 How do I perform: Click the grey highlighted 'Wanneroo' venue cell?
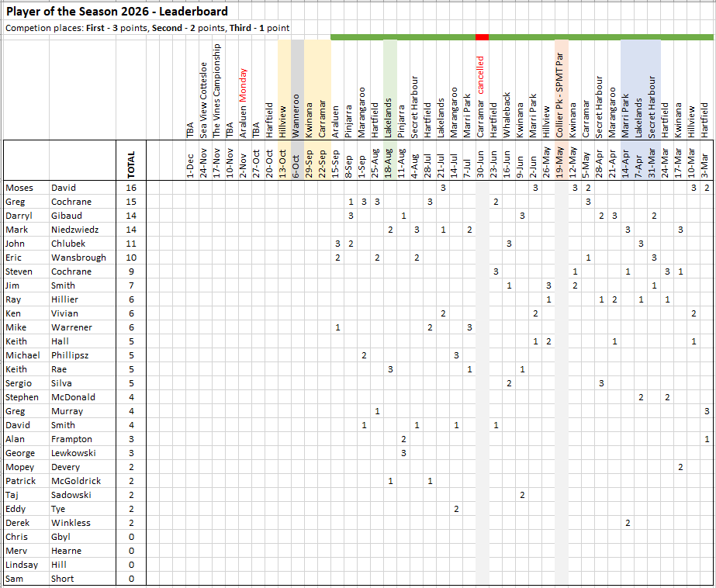pyautogui.click(x=296, y=116)
